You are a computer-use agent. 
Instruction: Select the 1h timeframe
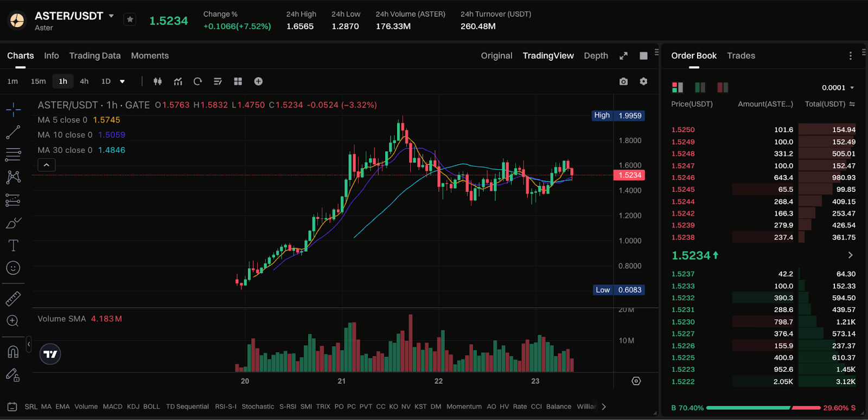(63, 81)
